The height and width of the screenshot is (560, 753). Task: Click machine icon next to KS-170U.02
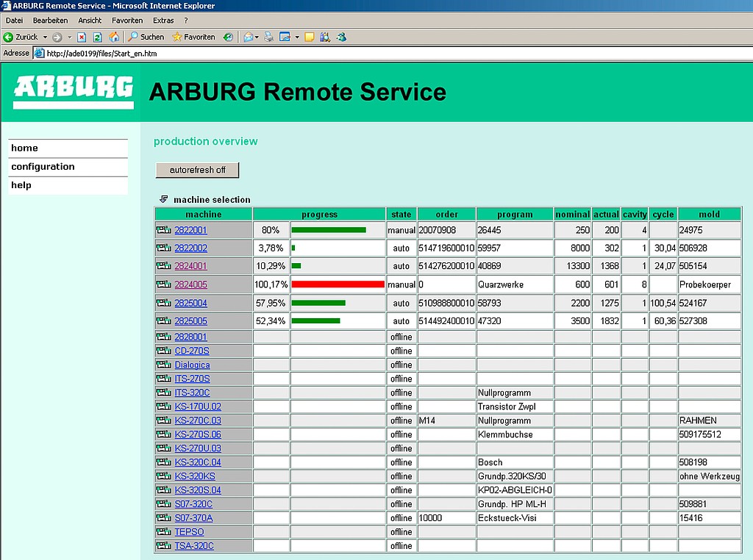[164, 406]
